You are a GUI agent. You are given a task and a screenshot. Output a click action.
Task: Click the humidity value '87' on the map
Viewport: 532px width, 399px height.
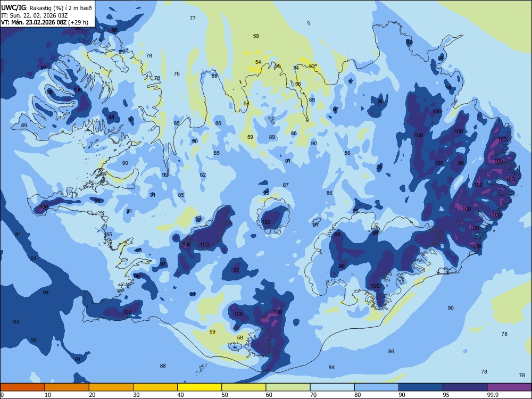point(286,185)
